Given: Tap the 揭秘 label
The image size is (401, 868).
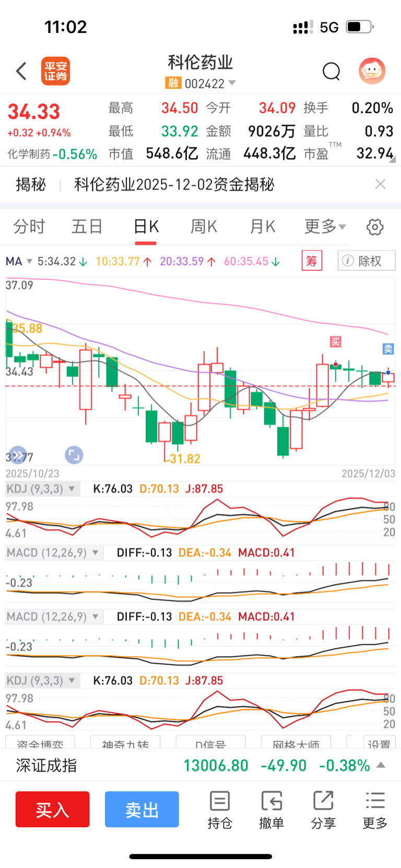Looking at the screenshot, I should [31, 184].
